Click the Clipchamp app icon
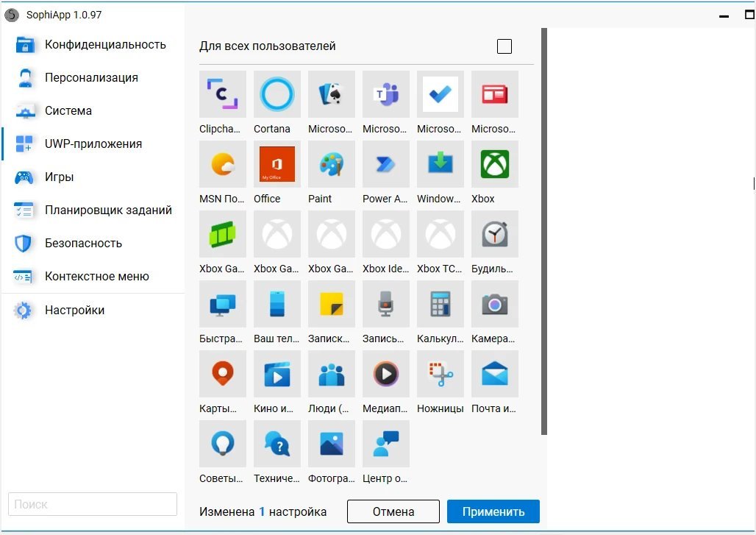The width and height of the screenshot is (756, 535). coord(222,94)
